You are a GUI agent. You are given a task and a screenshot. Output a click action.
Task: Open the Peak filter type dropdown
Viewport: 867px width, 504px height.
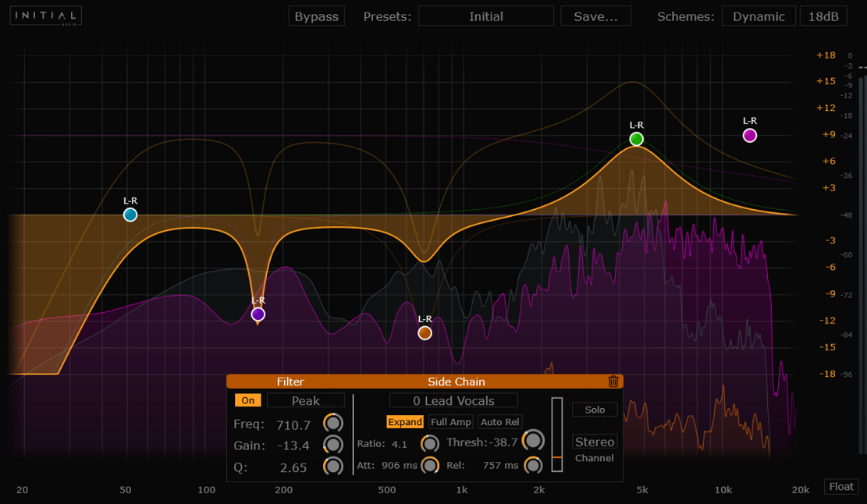pyautogui.click(x=306, y=400)
